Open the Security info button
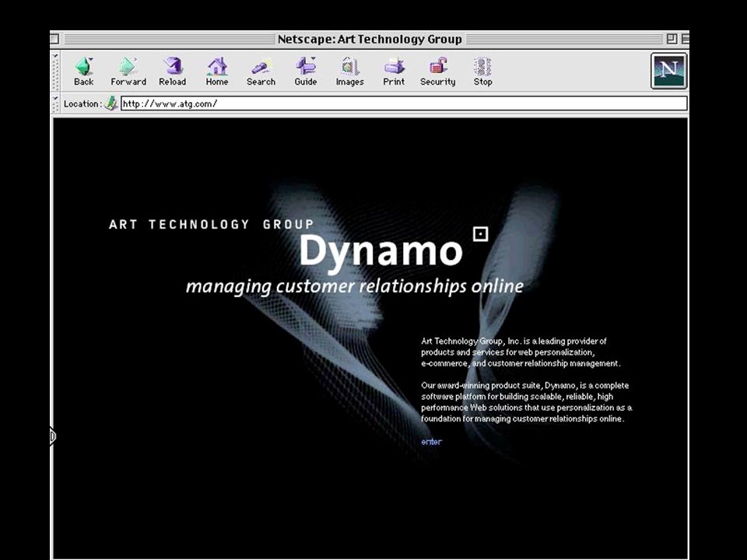 [438, 72]
